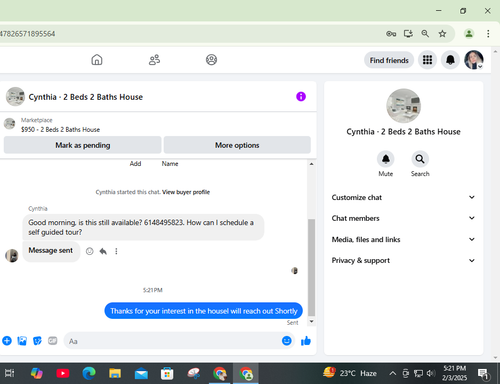The image size is (500, 384).
Task: Open the Facebook menu grid icon
Action: tap(427, 60)
